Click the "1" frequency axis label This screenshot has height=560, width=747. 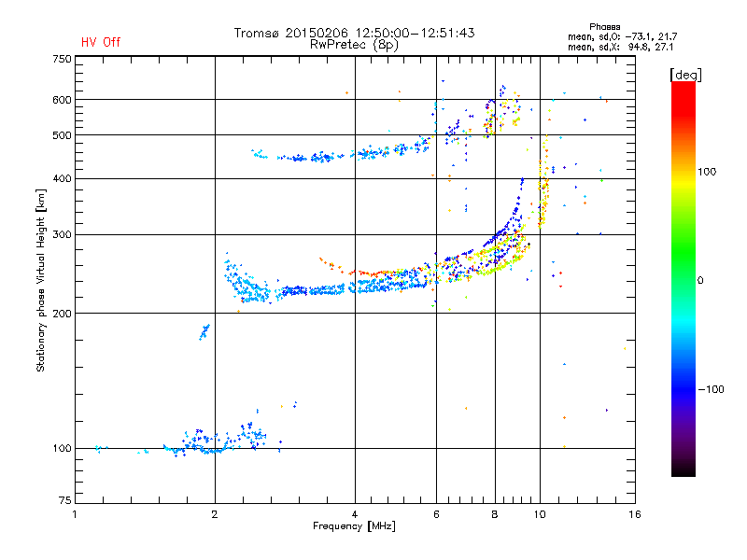[x=75, y=514]
